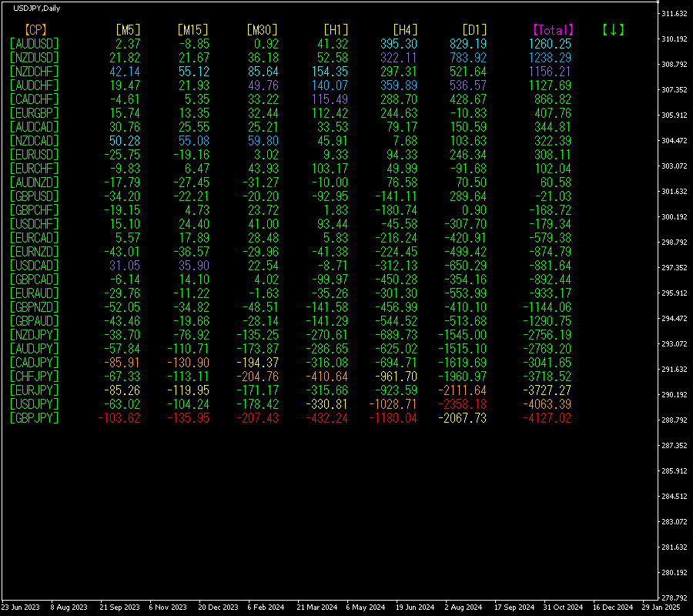Click the [EURUSD] currency pair label
This screenshot has height=616, width=693.
click(x=35, y=155)
